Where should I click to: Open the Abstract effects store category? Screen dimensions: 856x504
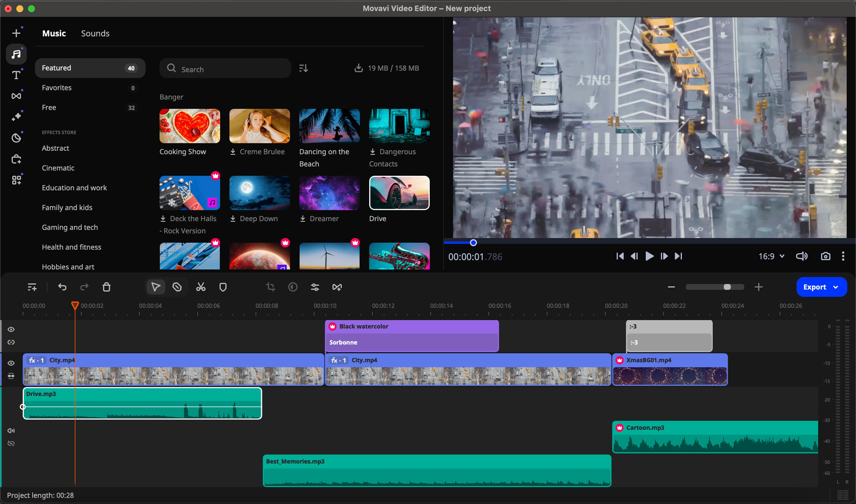55,148
